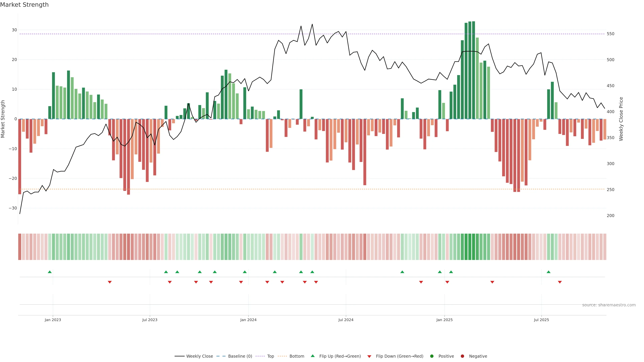Click the Weekly Close Price axis title

point(621,119)
